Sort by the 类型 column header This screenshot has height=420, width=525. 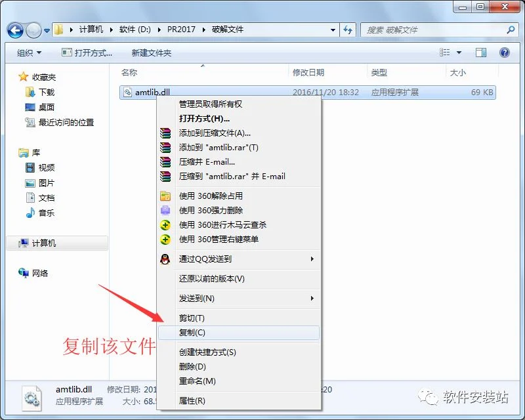[379, 72]
